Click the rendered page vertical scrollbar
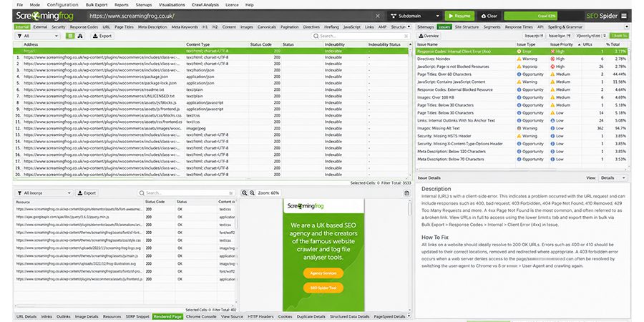This screenshot has height=322, width=644. pyautogui.click(x=409, y=209)
